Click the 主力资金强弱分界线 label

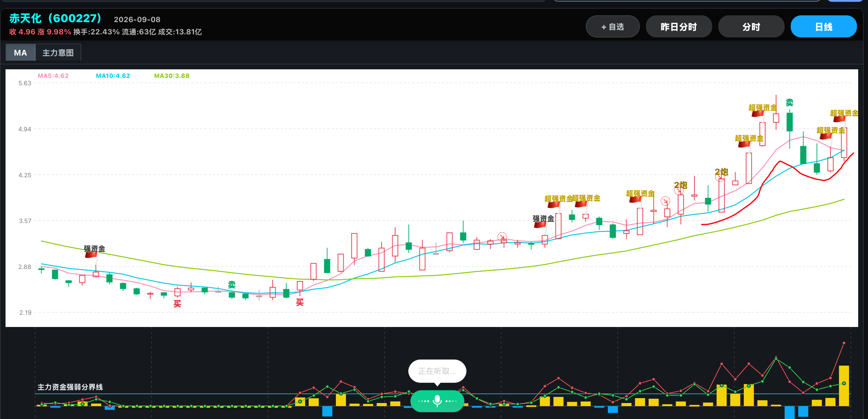pyautogui.click(x=70, y=387)
